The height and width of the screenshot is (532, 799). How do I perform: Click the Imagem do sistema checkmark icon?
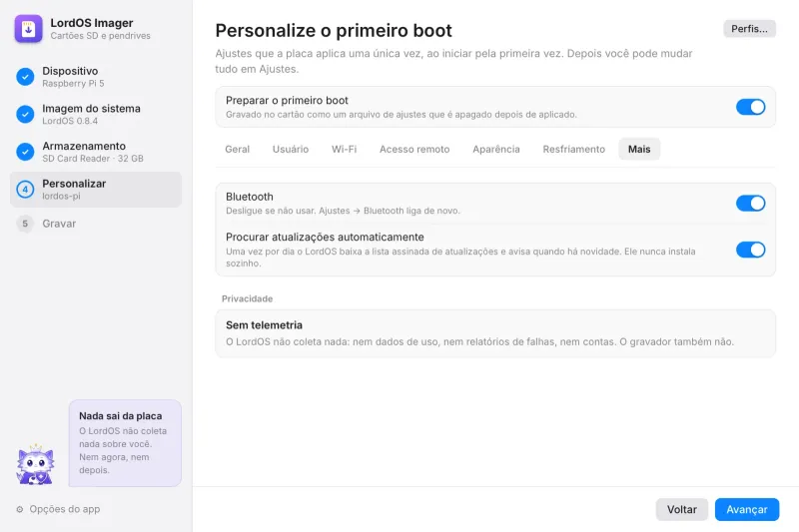25,114
